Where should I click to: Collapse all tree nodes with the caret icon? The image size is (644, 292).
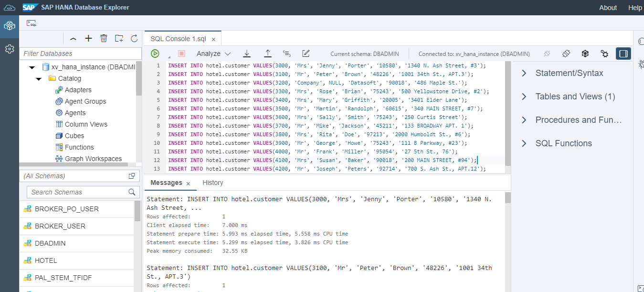73,38
